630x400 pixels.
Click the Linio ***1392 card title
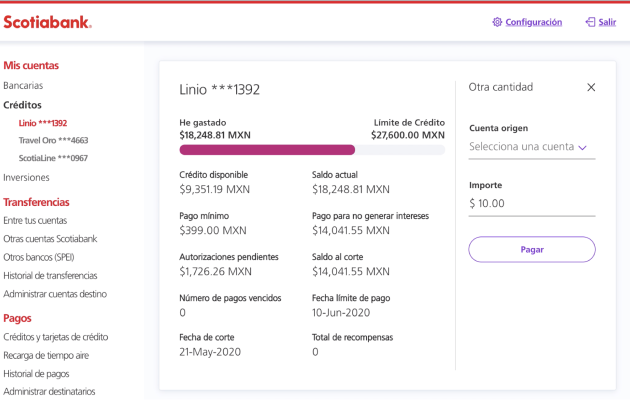click(x=219, y=89)
